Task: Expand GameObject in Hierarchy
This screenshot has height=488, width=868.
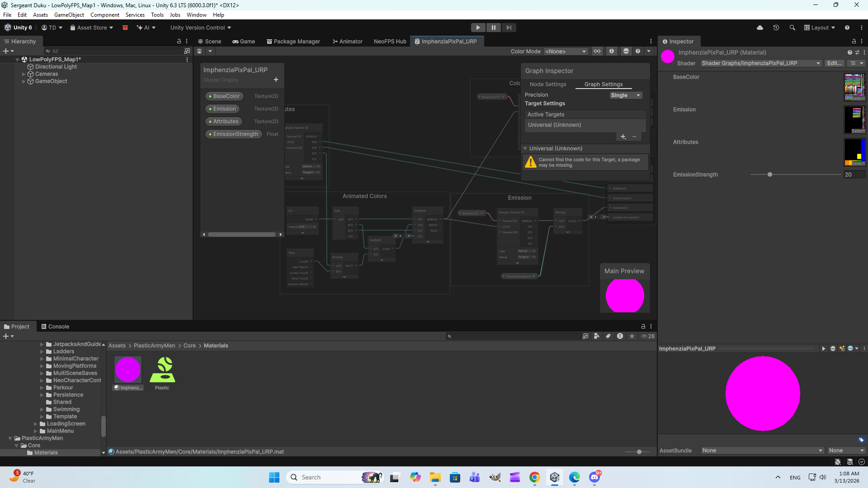Action: (24, 81)
